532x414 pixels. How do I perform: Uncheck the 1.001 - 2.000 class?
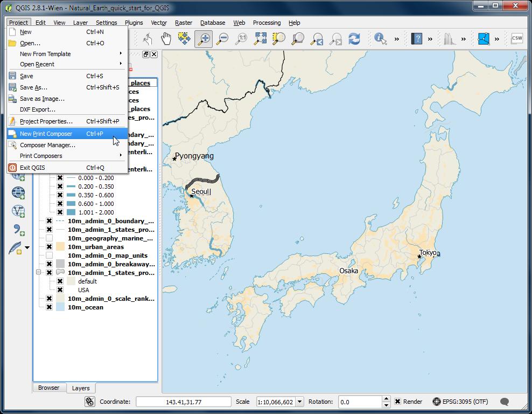pos(60,212)
